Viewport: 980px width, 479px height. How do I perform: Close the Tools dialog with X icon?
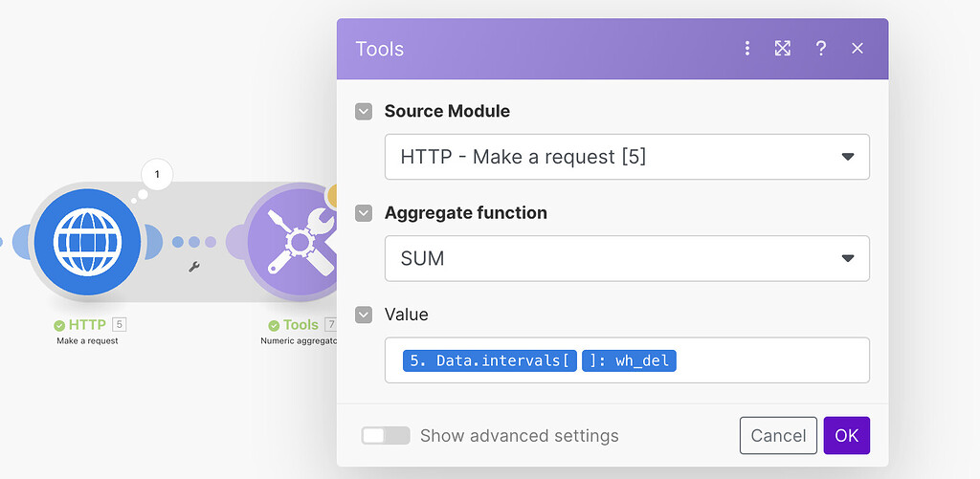tap(857, 49)
